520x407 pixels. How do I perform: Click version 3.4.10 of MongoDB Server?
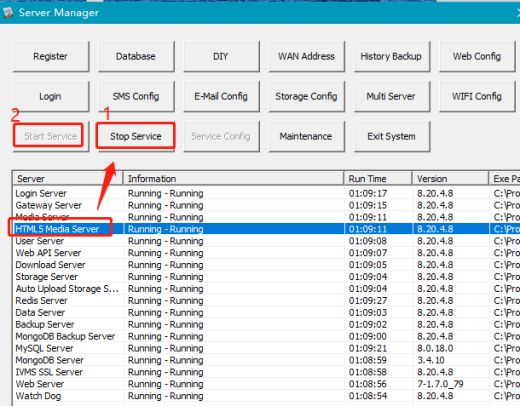431,360
